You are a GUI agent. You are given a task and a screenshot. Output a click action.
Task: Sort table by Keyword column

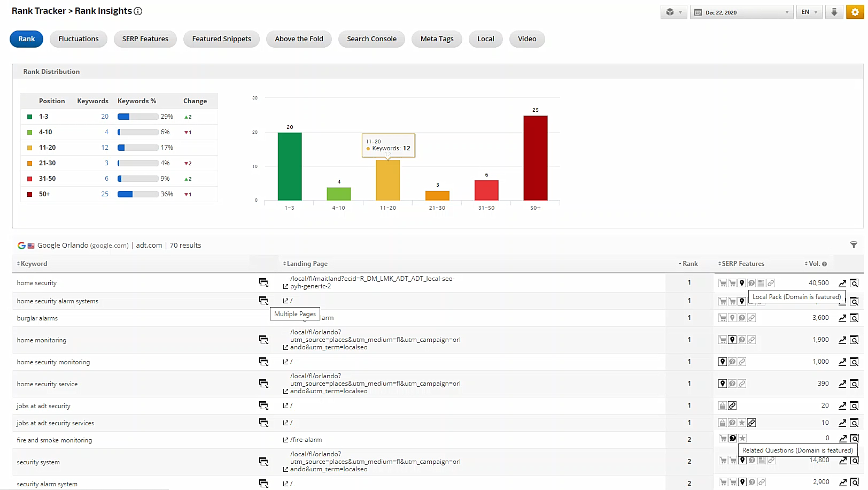click(32, 264)
